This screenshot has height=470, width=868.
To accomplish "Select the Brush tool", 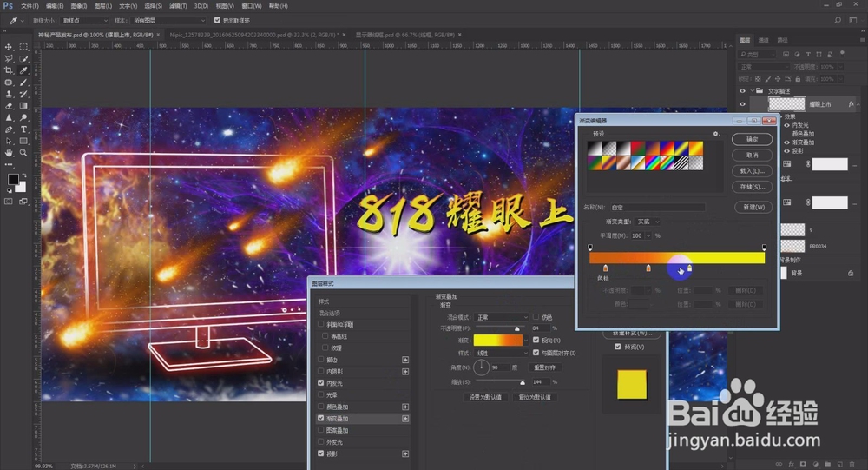I will pos(23,83).
